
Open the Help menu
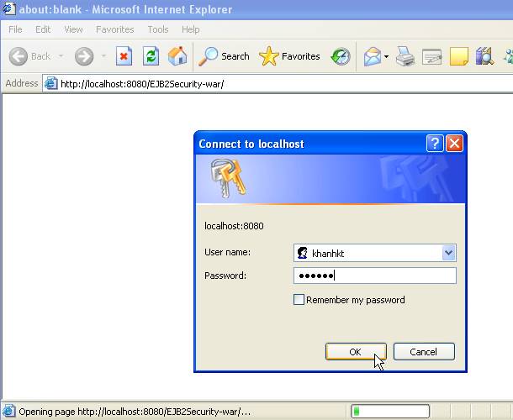pos(191,29)
